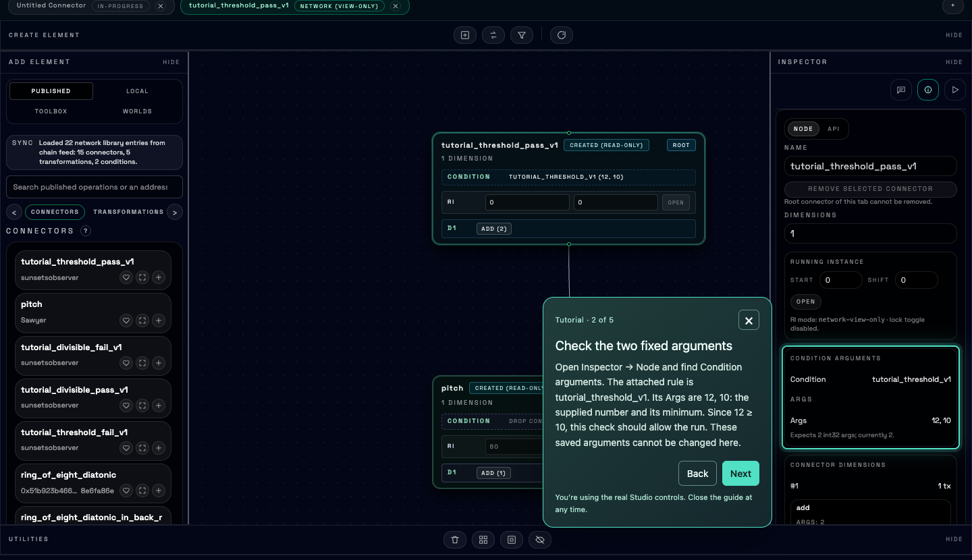Image resolution: width=972 pixels, height=560 pixels.
Task: Click the add-element plus icon in Create Element toolbar
Action: [x=465, y=35]
